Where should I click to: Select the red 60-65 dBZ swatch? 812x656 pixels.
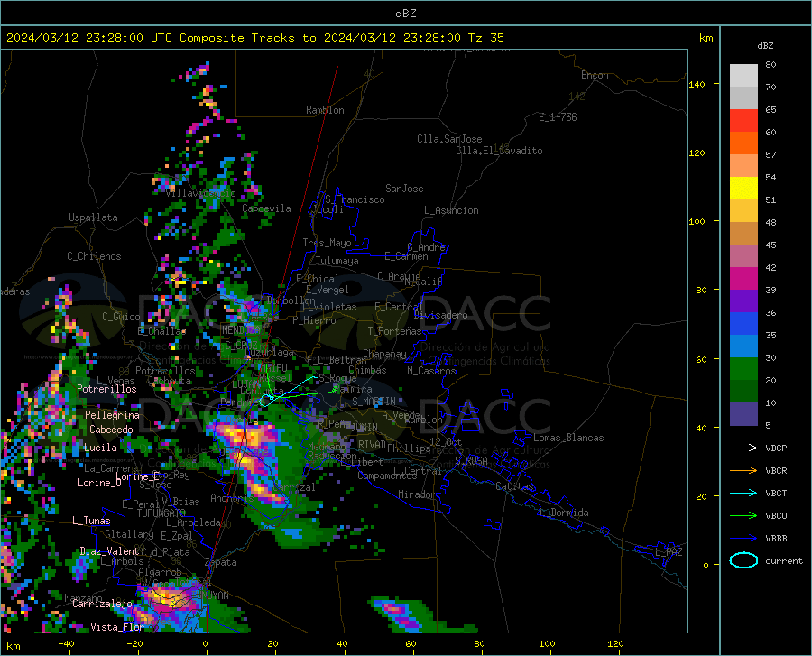[743, 121]
